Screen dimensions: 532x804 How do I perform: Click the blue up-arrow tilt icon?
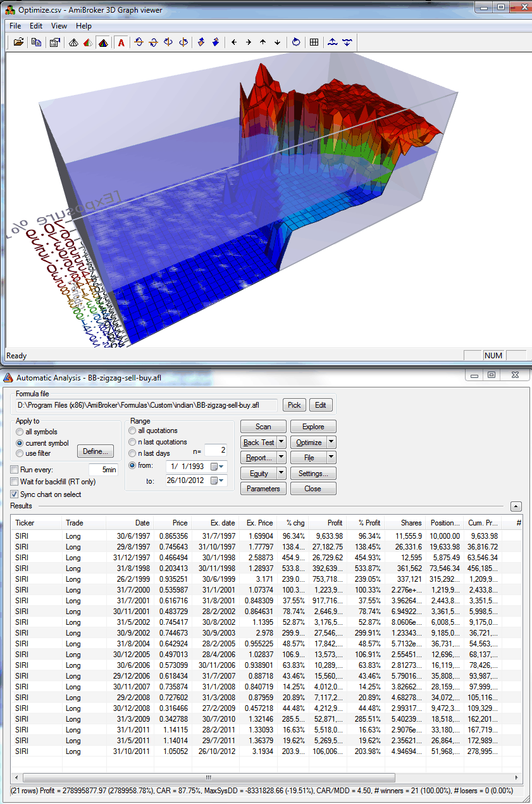click(201, 42)
